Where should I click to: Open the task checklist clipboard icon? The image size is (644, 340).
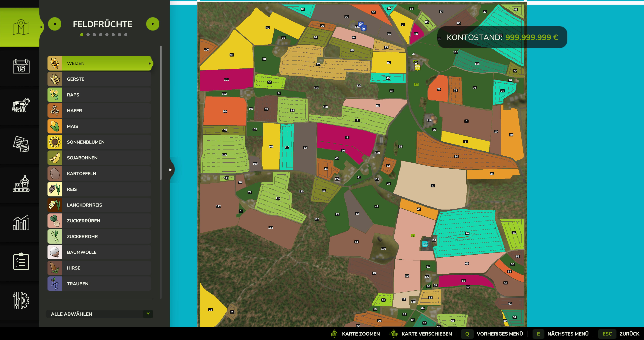click(21, 261)
